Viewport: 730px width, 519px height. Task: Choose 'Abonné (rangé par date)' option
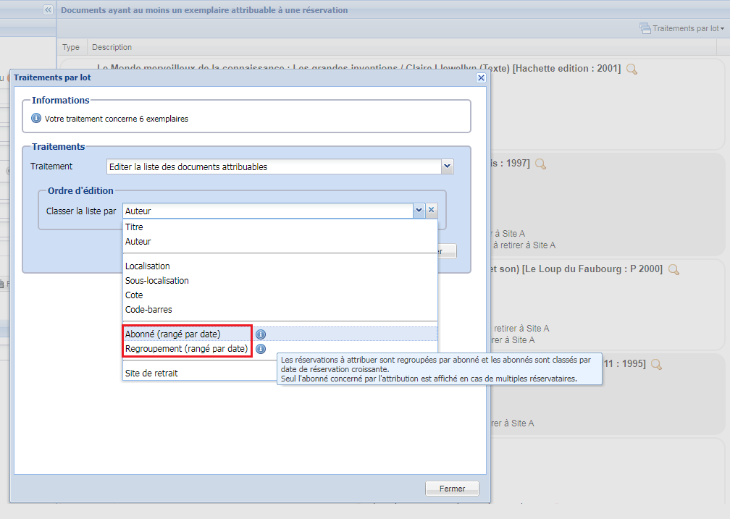pos(172,334)
